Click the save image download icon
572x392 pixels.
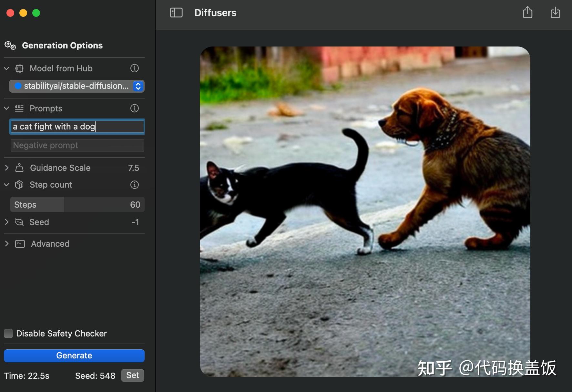coord(555,12)
